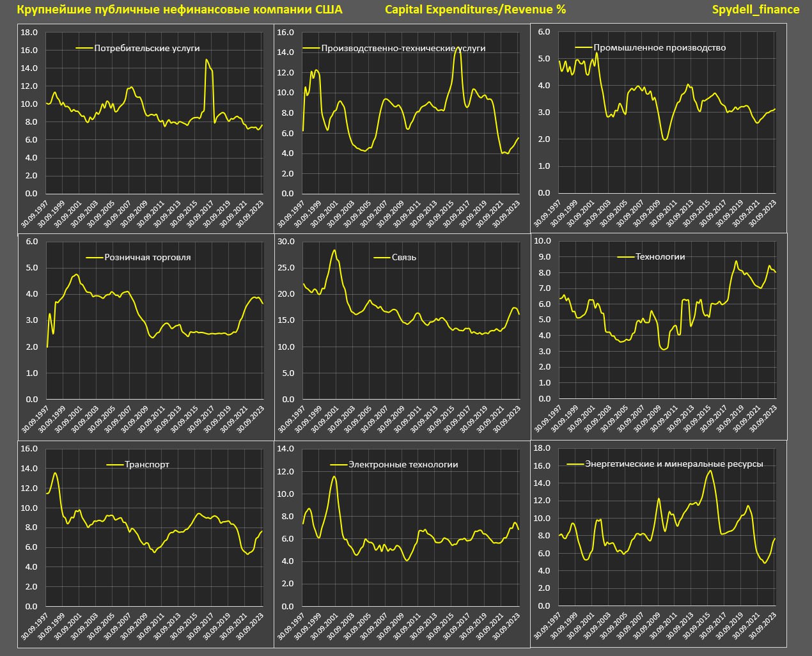Click date 30.09.2023 under Розничная торговля chart

[x=250, y=419]
